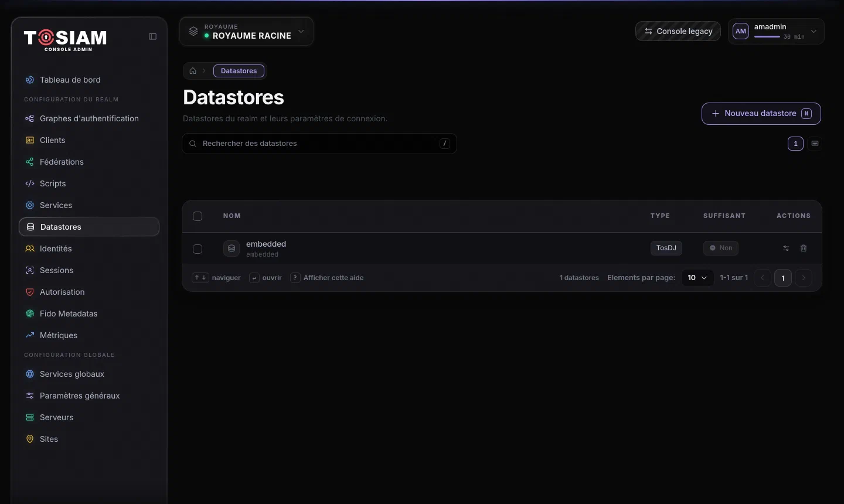
Task: View the Métriques page
Action: pyautogui.click(x=89, y=335)
